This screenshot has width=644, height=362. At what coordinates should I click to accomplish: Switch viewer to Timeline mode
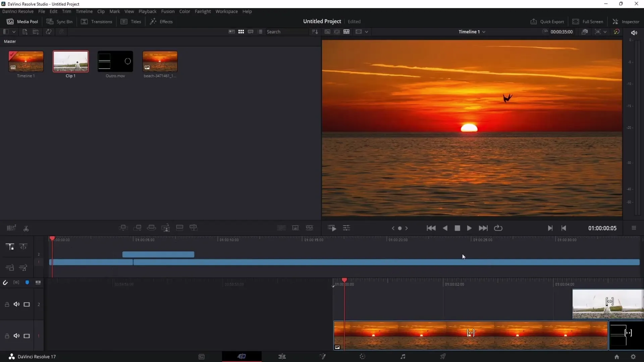346,32
